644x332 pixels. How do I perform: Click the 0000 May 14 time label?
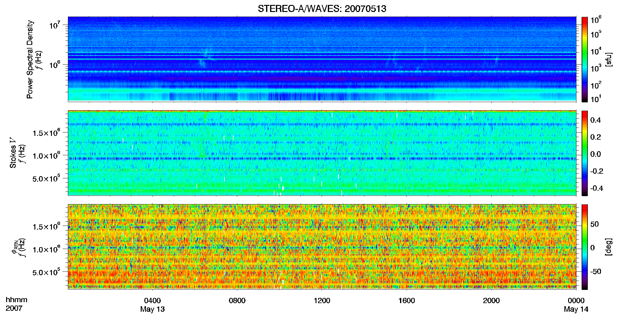pyautogui.click(x=576, y=305)
